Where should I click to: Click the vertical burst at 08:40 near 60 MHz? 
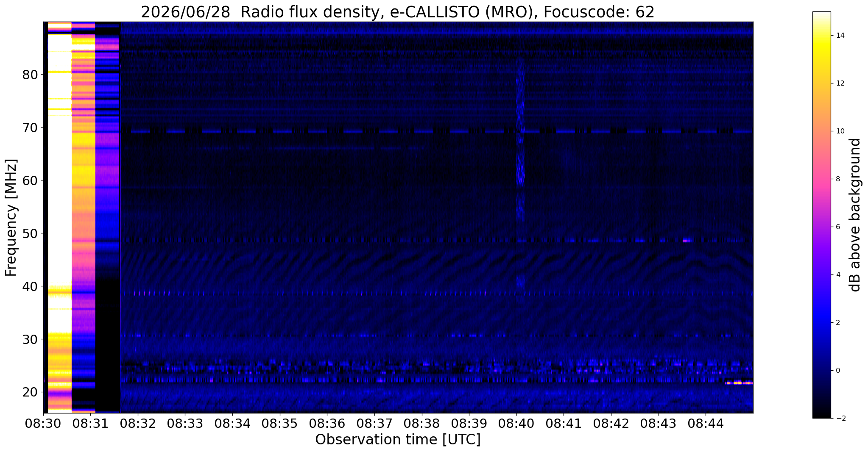pos(520,174)
